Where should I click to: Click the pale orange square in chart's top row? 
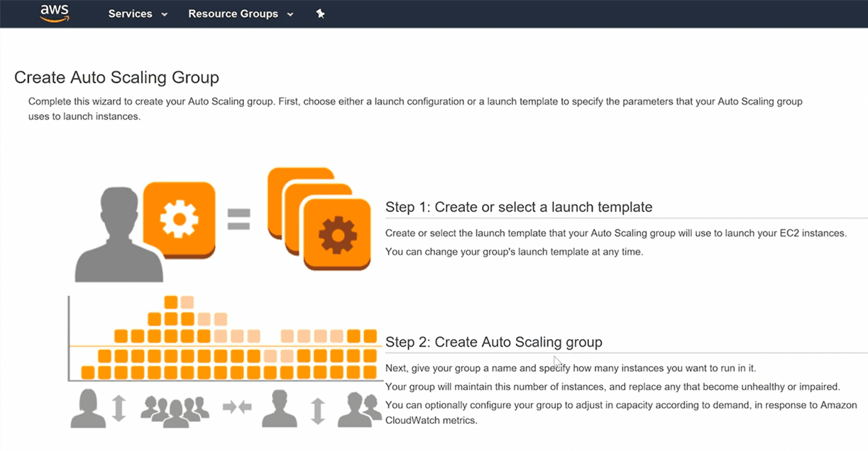(187, 302)
